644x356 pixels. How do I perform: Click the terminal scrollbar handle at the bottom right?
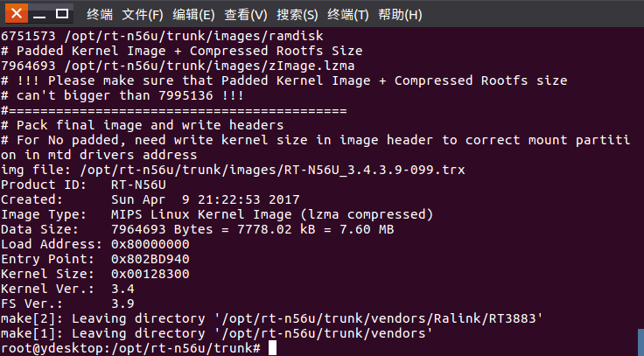(640, 342)
